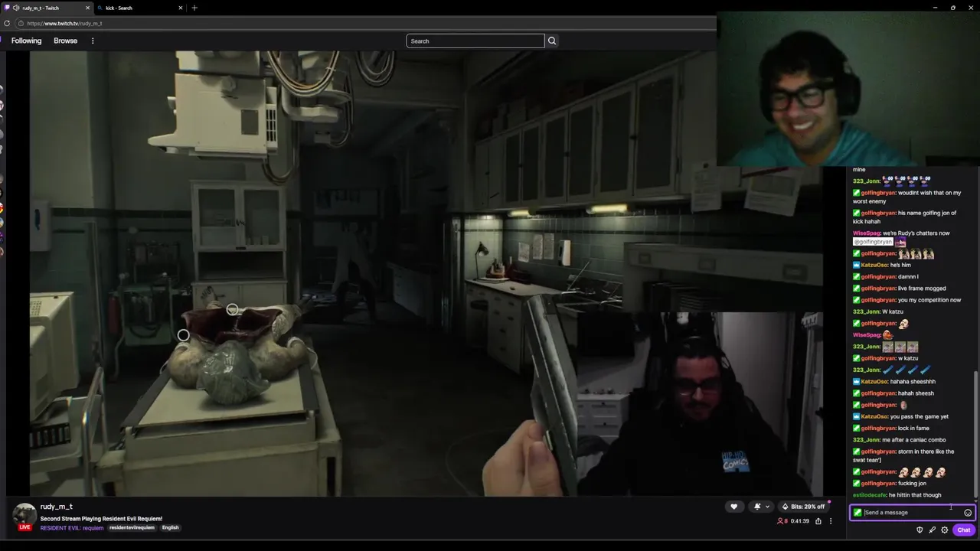Open the Browse page
980x551 pixels.
(65, 41)
